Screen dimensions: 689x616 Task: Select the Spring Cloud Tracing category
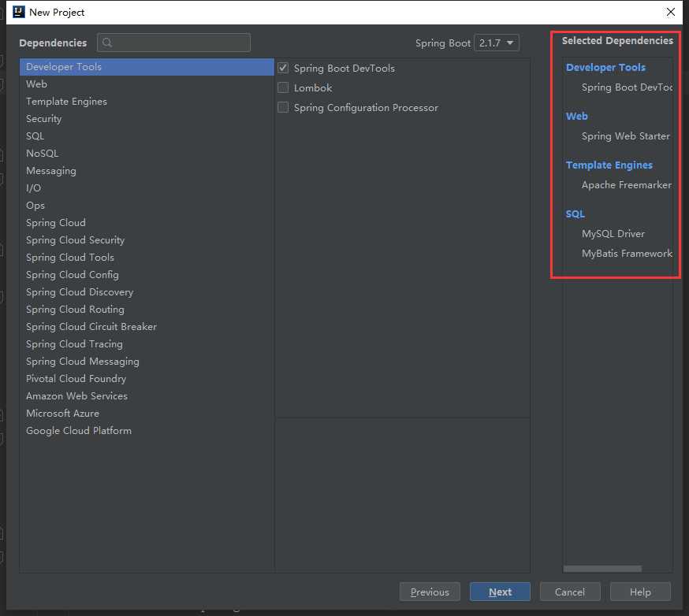click(x=147, y=344)
